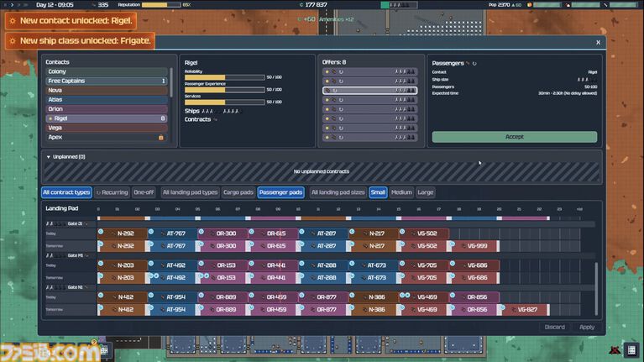Image resolution: width=644 pixels, height=362 pixels.
Task: Click the Reputation progress bar
Action: click(161, 5)
